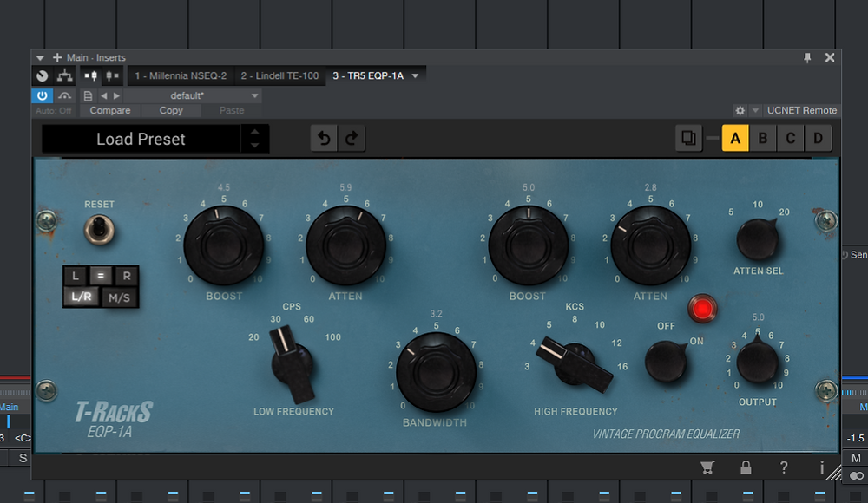Click the low frequency BOOST knob
868x503 pixels.
point(223,245)
